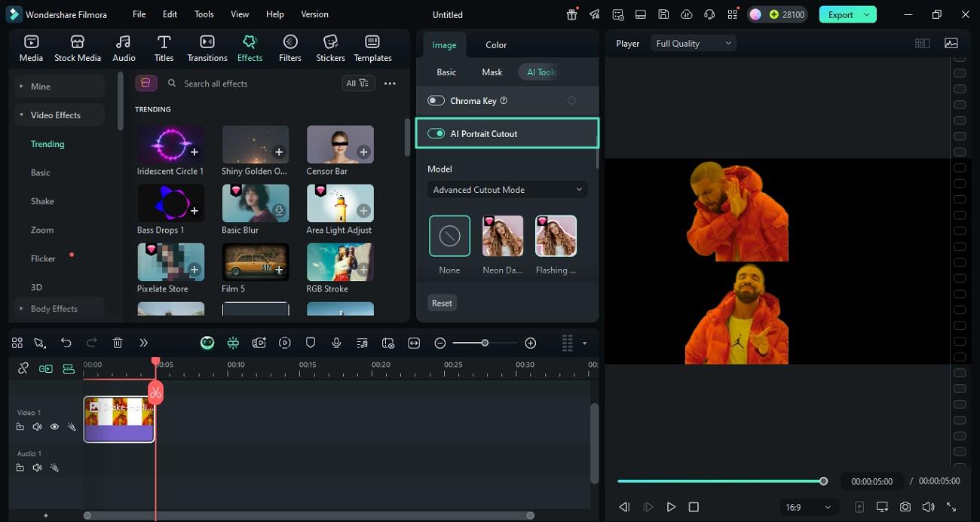Open the File menu
Image resolution: width=980 pixels, height=522 pixels.
(x=139, y=14)
